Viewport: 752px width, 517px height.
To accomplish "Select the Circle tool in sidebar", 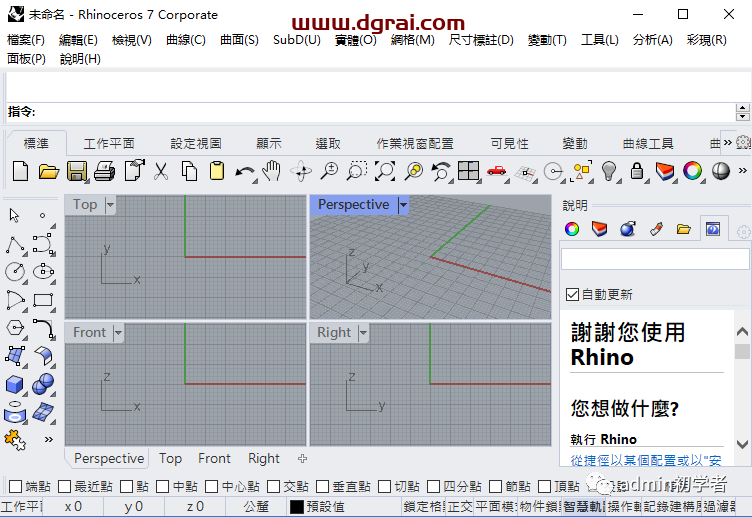I will point(15,271).
